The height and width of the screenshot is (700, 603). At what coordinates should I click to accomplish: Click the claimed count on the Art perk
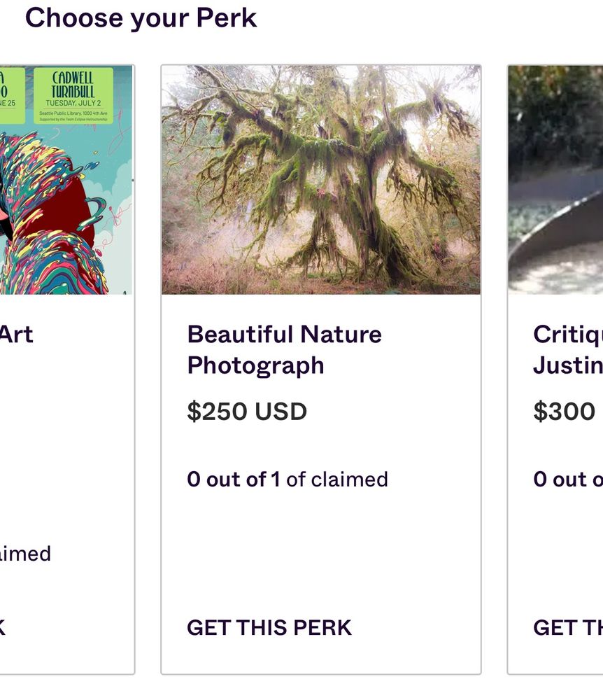pyautogui.click(x=25, y=554)
